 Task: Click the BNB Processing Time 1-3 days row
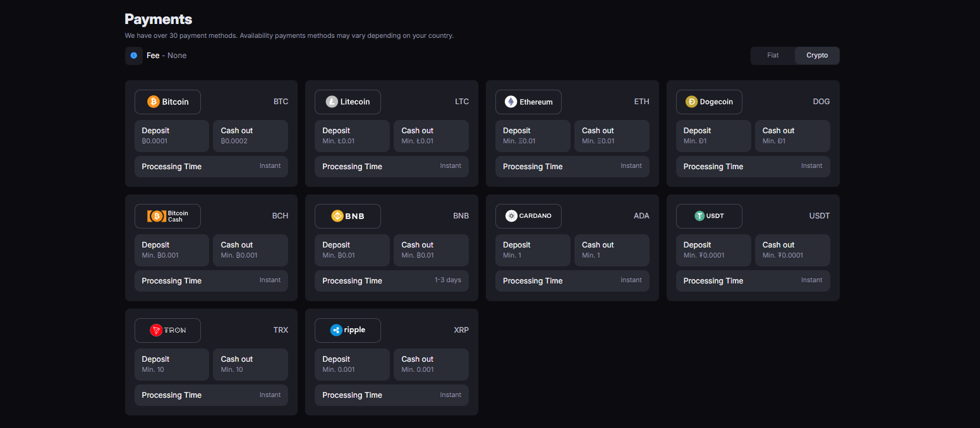coord(392,281)
